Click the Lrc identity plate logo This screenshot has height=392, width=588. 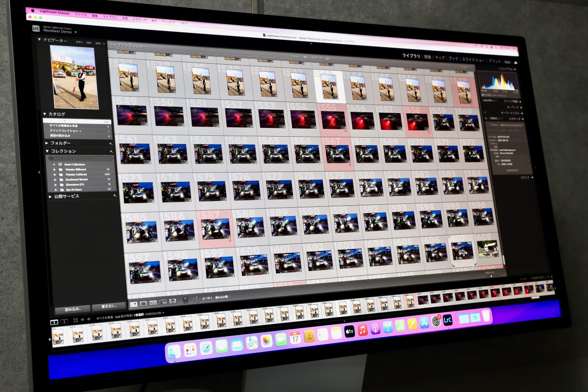coord(36,29)
